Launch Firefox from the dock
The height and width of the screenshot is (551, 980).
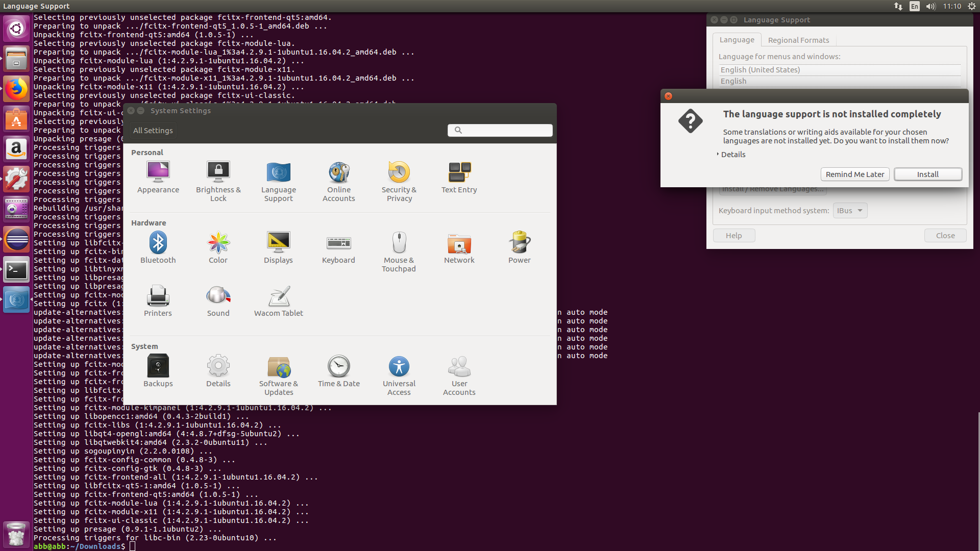[16, 89]
